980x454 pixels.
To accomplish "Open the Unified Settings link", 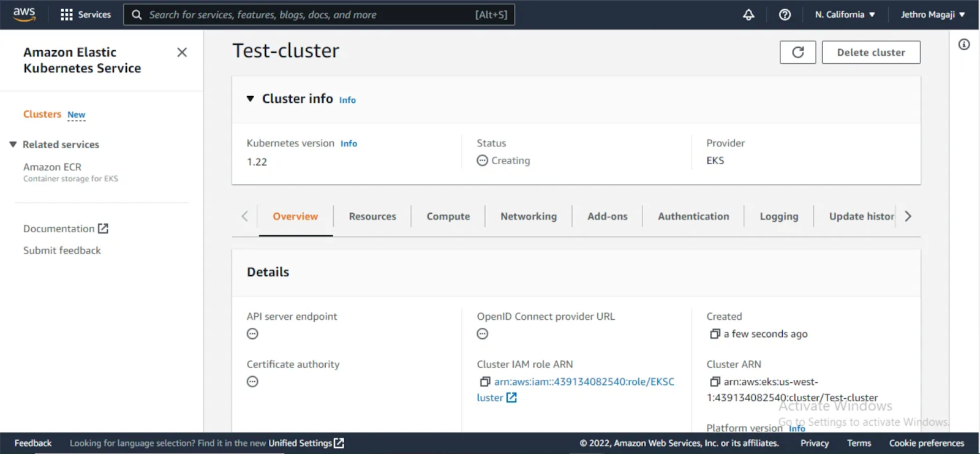I will click(x=300, y=443).
